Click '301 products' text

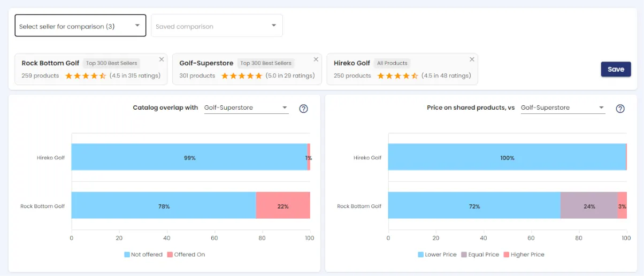coord(197,76)
